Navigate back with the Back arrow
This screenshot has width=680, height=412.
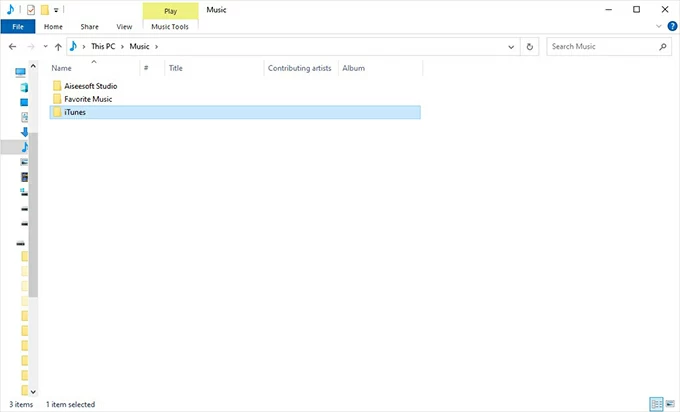point(12,47)
